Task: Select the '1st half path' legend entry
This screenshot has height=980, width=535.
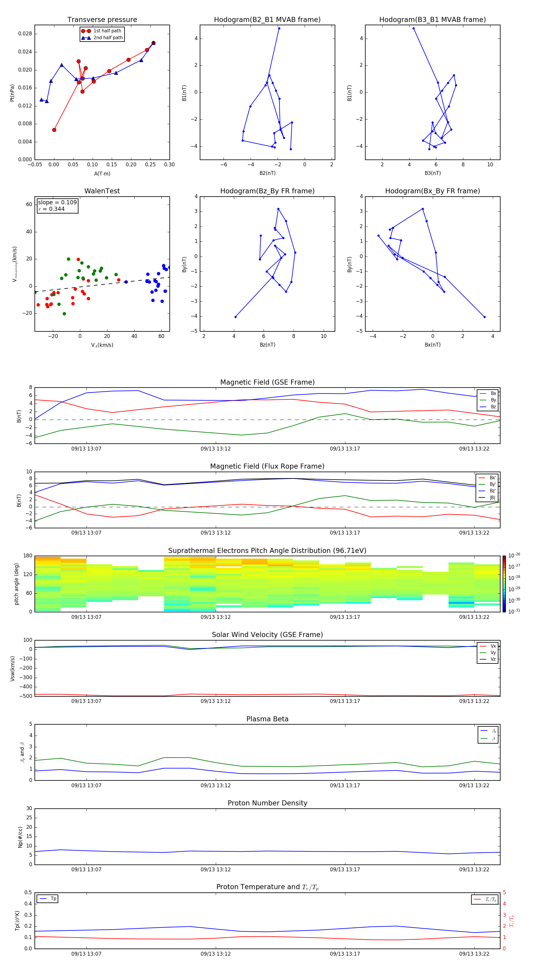Action: point(102,31)
